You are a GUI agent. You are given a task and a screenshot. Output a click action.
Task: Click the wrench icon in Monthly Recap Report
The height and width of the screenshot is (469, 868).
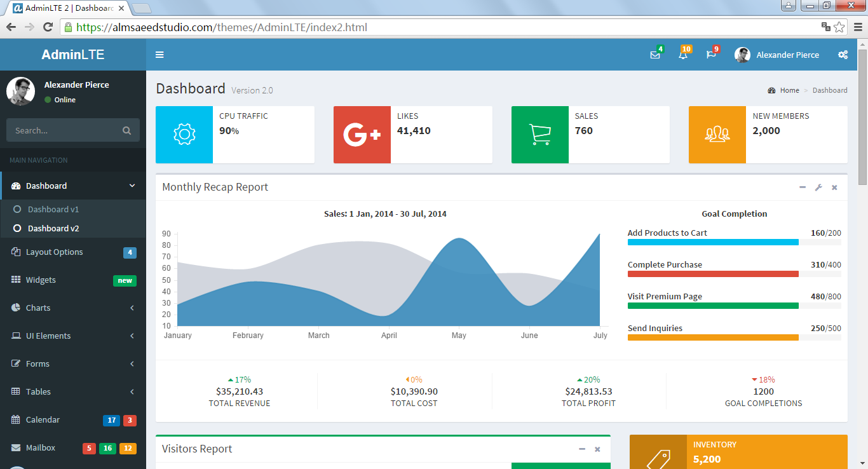click(818, 187)
